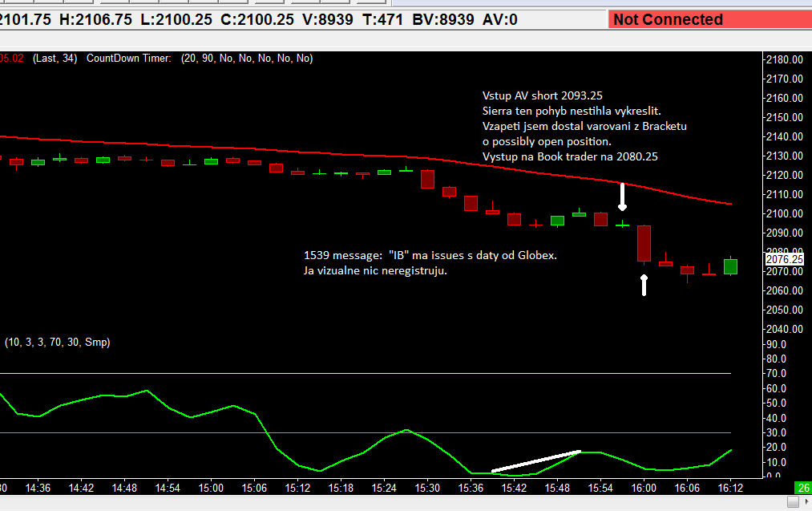Screen dimensions: 812x511
Task: Click the (Last, 34) study label
Action: tap(55, 59)
